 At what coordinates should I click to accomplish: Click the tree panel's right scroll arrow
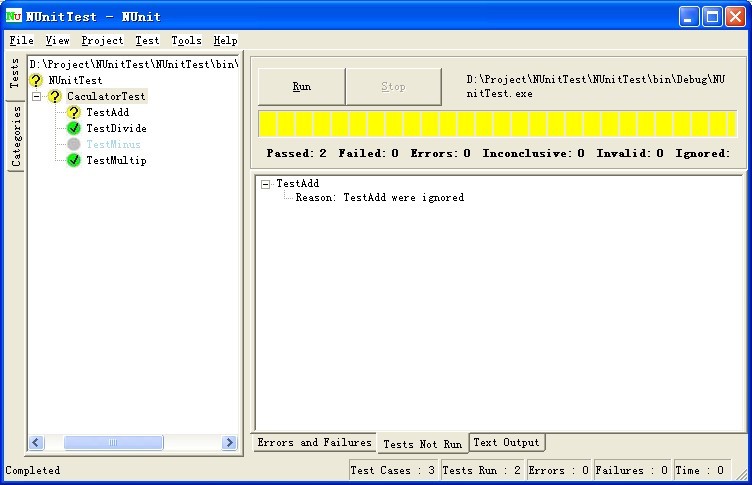[232, 443]
